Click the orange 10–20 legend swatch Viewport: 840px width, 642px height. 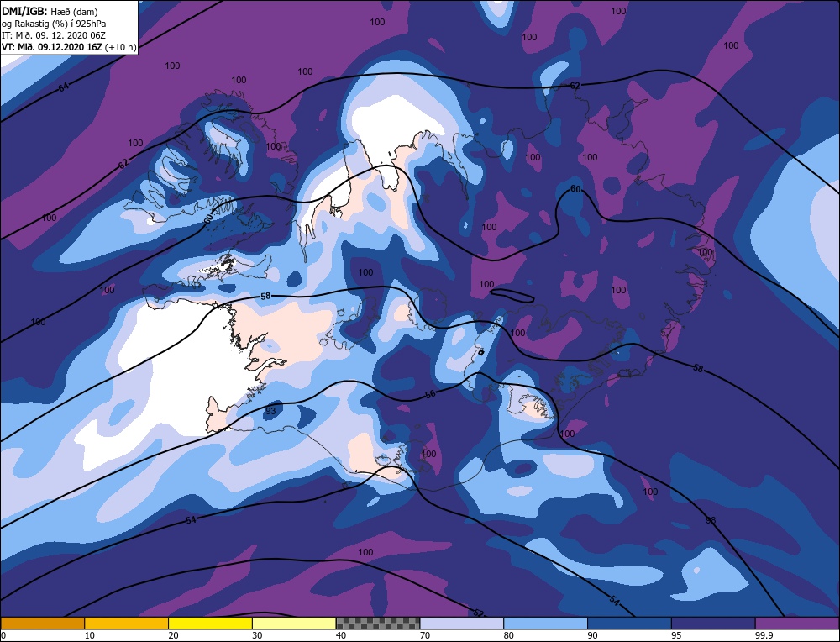(x=127, y=624)
